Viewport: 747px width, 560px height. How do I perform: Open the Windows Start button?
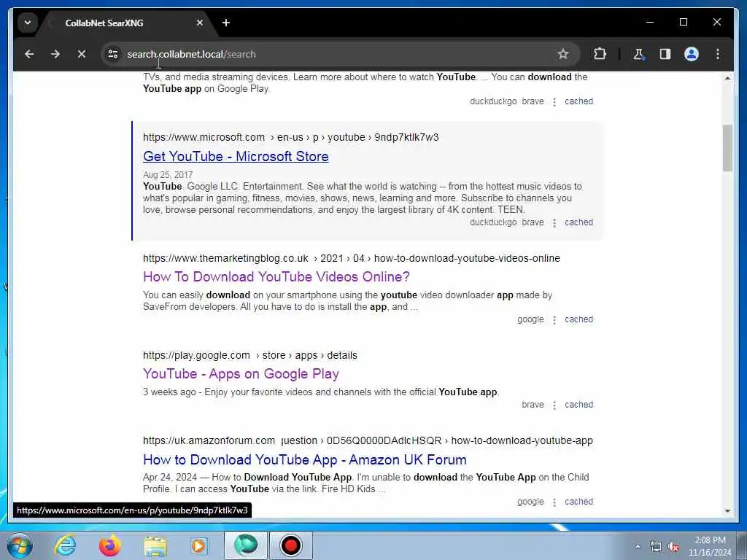tap(20, 545)
